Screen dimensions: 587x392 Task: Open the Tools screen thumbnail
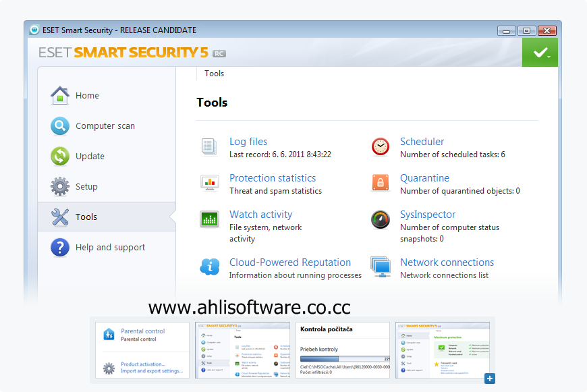click(242, 350)
